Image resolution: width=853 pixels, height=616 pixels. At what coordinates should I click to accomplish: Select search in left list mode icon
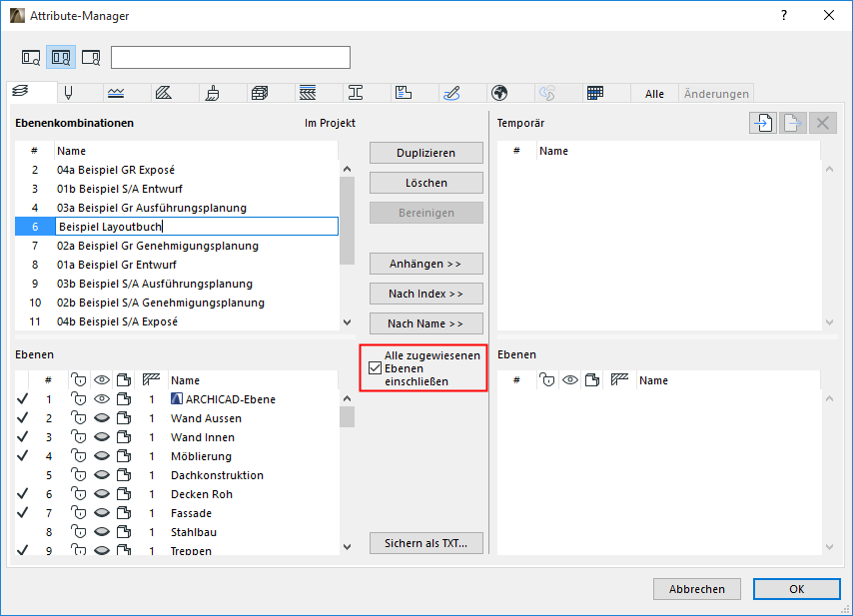pyautogui.click(x=31, y=57)
